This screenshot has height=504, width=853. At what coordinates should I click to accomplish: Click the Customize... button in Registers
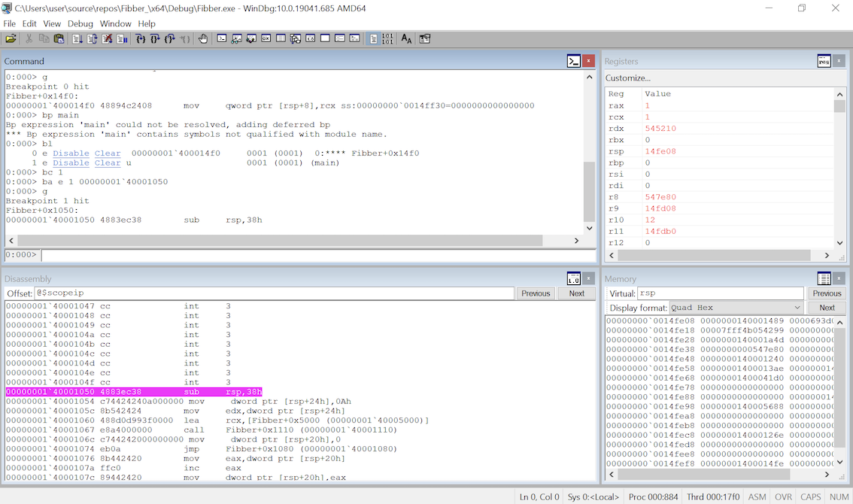628,77
